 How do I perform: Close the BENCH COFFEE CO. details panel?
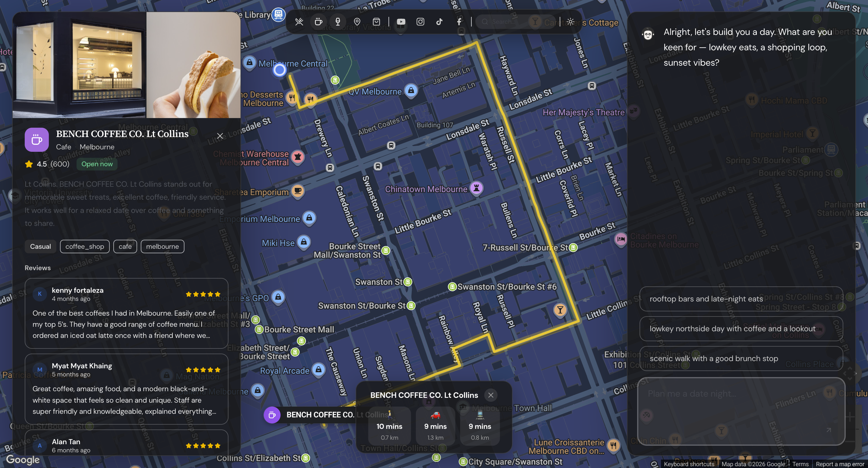[220, 136]
